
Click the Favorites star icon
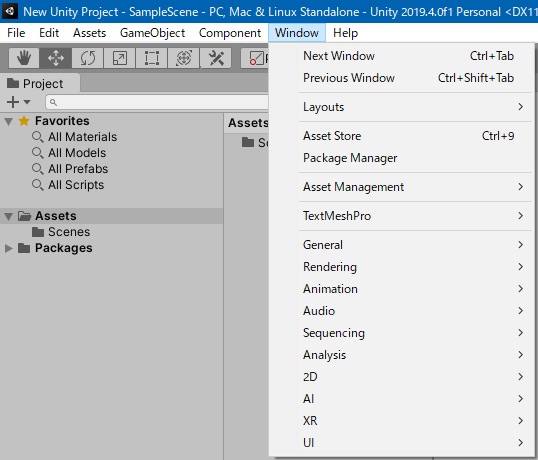tap(24, 121)
